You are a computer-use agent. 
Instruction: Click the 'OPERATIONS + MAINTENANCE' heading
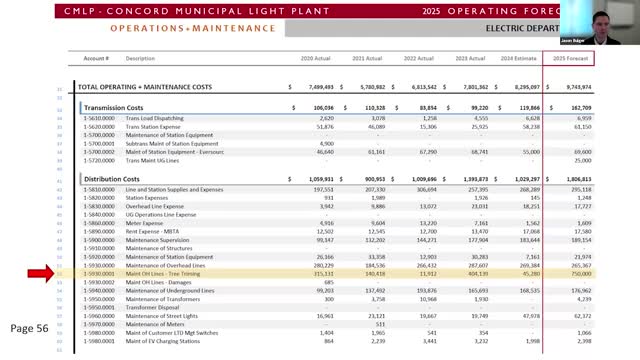pyautogui.click(x=193, y=28)
